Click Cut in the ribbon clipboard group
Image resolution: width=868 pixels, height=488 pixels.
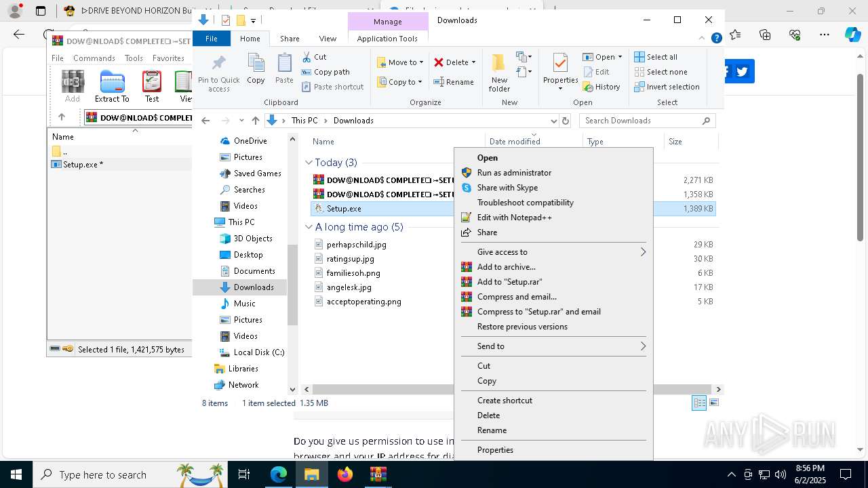pyautogui.click(x=314, y=57)
